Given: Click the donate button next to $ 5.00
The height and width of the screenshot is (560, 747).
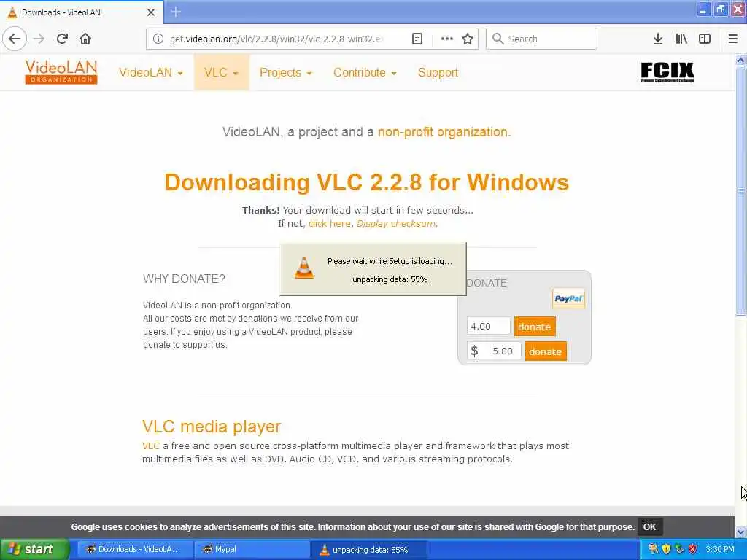Looking at the screenshot, I should pyautogui.click(x=546, y=351).
